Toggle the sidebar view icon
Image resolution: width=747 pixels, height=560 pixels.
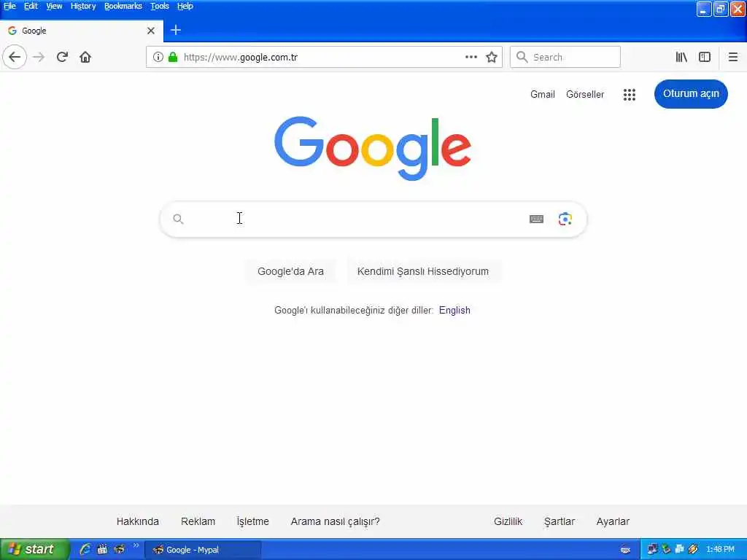click(x=705, y=57)
